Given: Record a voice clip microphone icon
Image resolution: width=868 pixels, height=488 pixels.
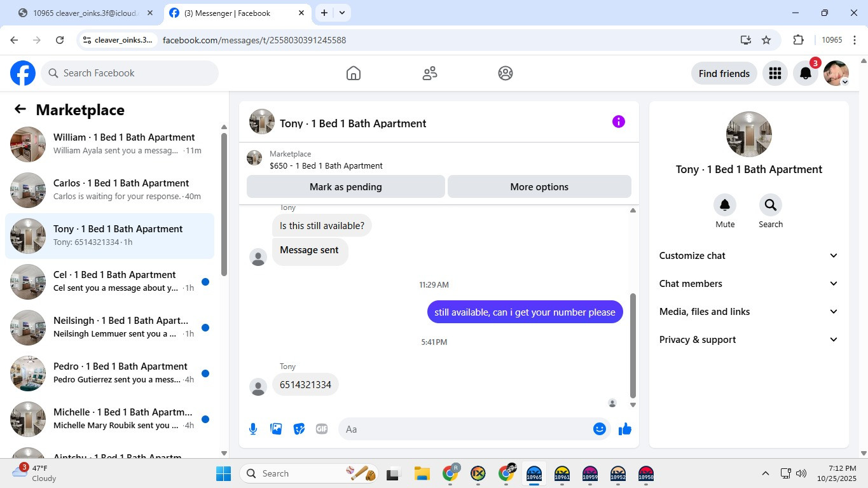Looking at the screenshot, I should 253,429.
